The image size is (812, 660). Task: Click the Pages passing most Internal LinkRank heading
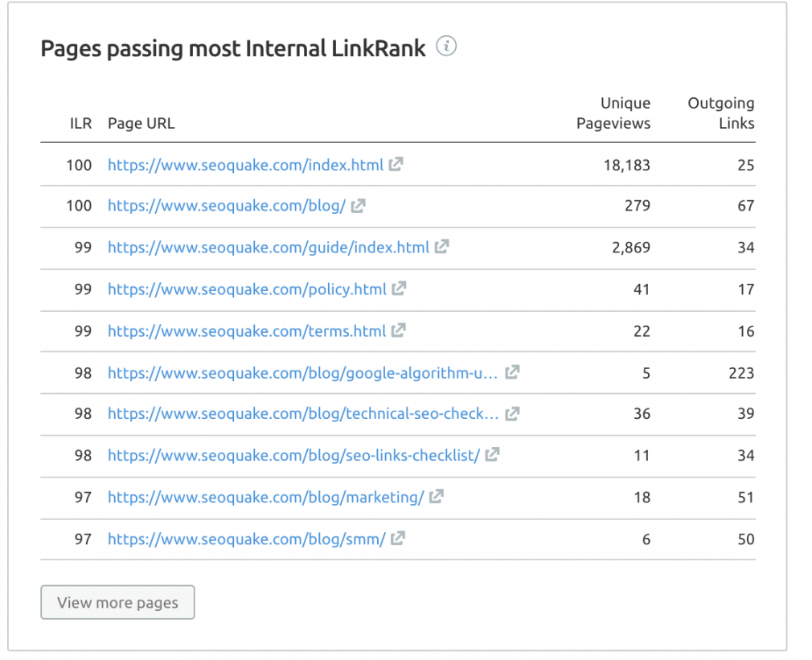[x=233, y=49]
